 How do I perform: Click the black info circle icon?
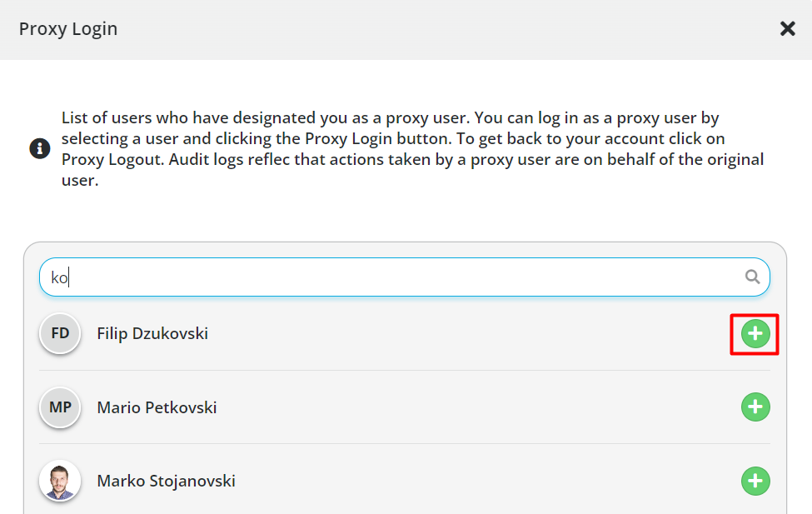point(39,149)
